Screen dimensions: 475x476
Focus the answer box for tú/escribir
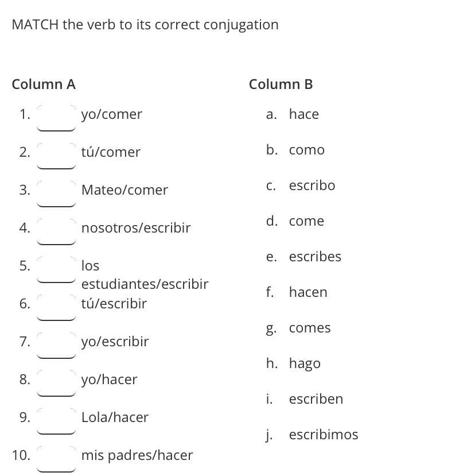pos(56,307)
